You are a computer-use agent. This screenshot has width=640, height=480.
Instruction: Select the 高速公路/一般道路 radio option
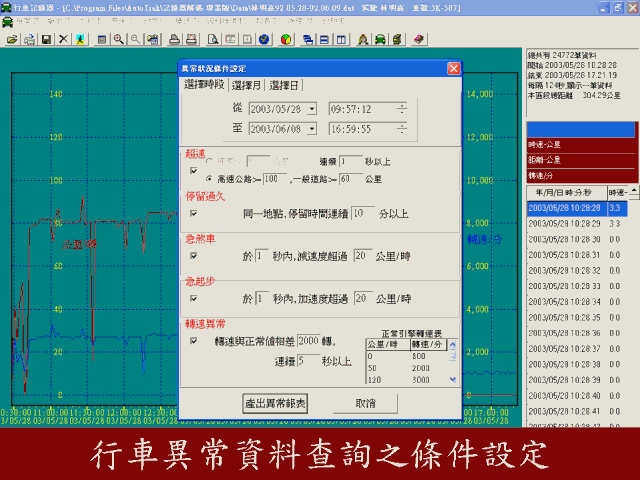[209, 179]
